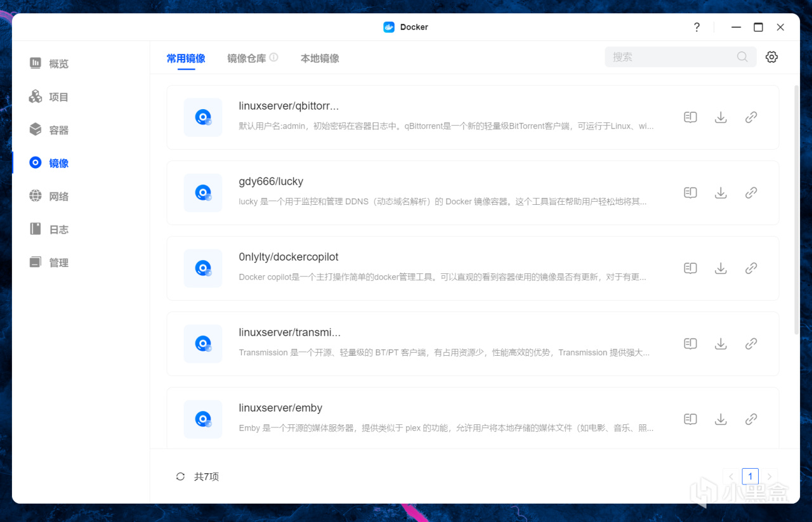Click the Transmission BT/PT description text
The height and width of the screenshot is (522, 812).
[x=444, y=353]
